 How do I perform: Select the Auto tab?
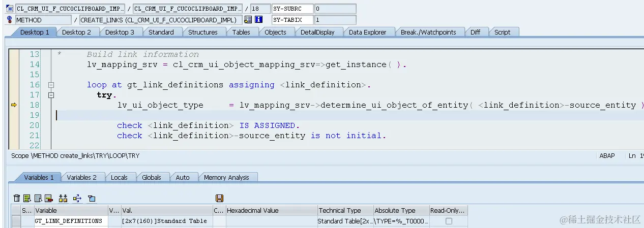point(183,177)
